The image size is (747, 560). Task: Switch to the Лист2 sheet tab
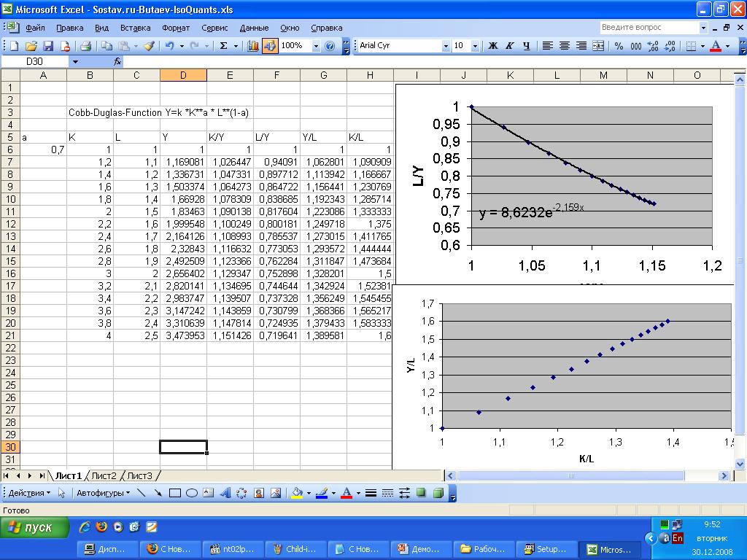click(104, 475)
